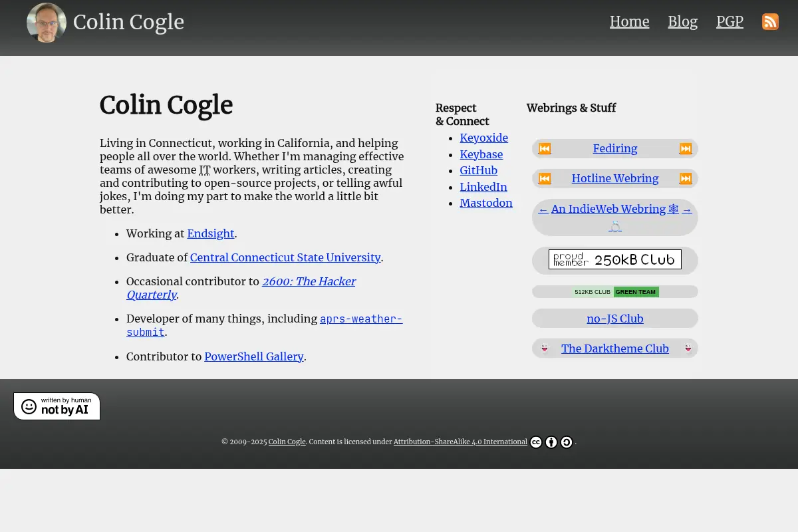This screenshot has width=798, height=532.
Task: Click the dotted-underlined IT abbreviation
Action: pos(205,170)
